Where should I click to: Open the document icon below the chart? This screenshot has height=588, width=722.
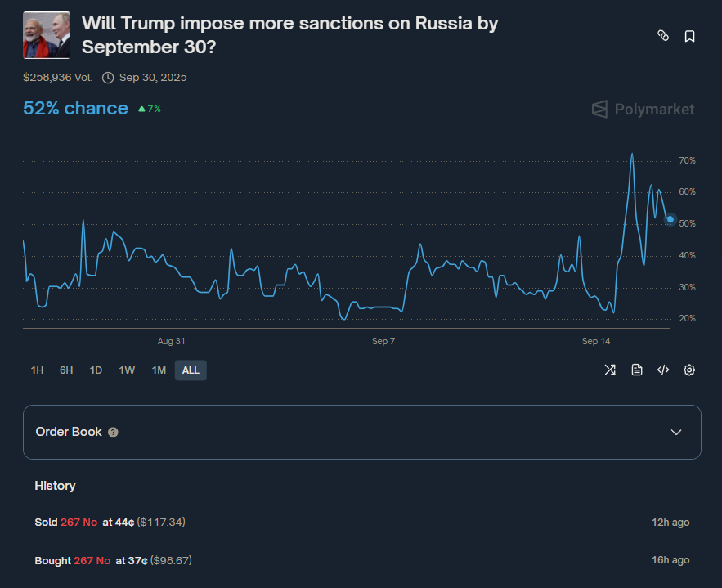(637, 370)
